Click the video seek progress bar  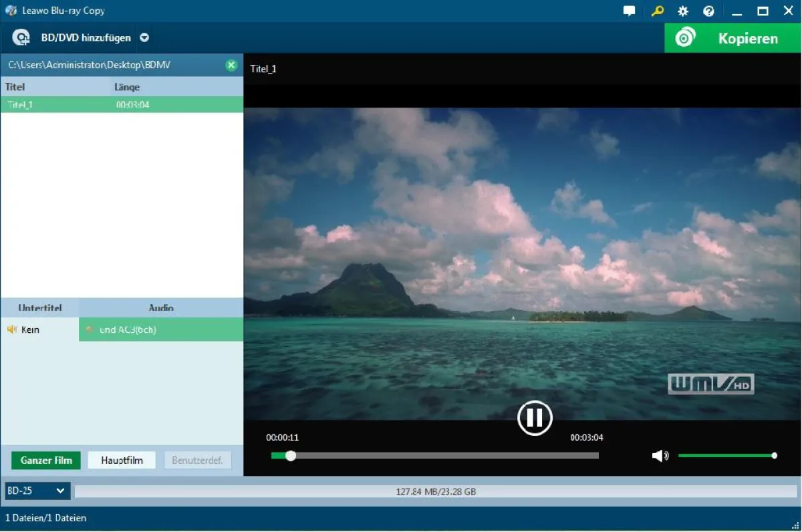click(434, 456)
